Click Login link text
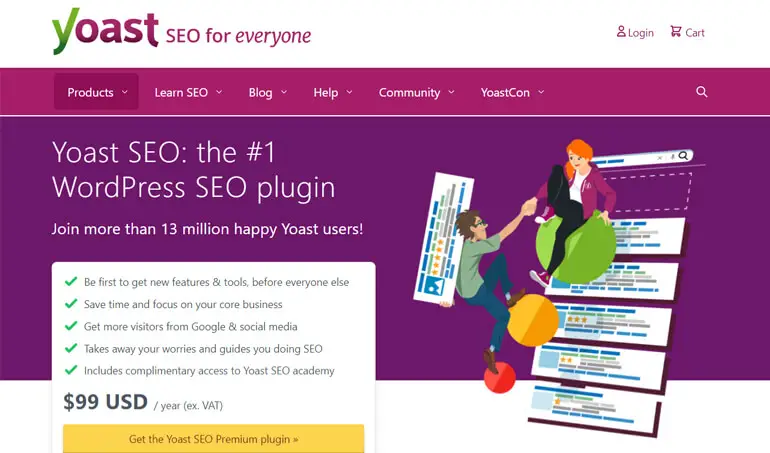This screenshot has height=453, width=770. pyautogui.click(x=640, y=33)
